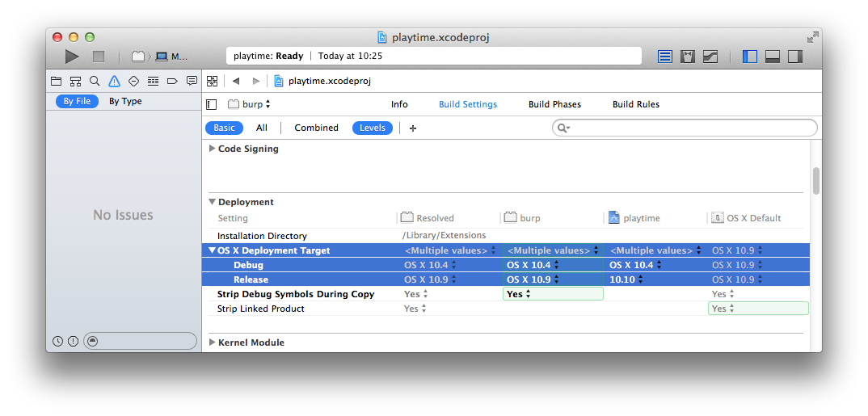This screenshot has width=868, height=416.
Task: Switch to the Info tab
Action: click(399, 104)
